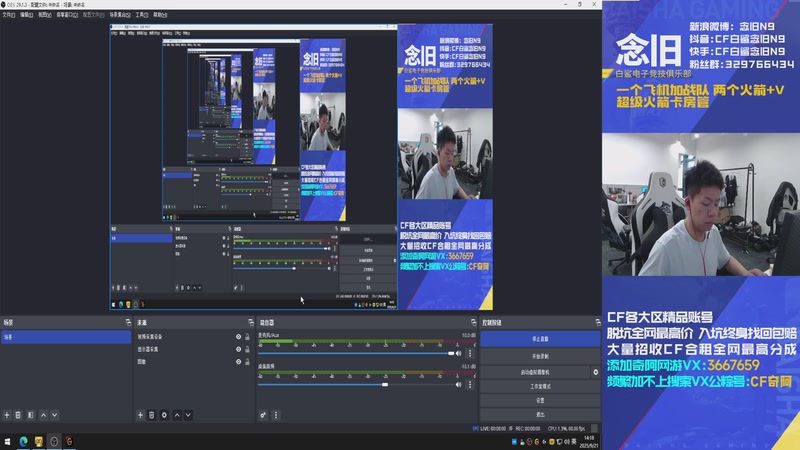Pop out the 场景 dock panel
The image size is (800, 450).
tap(128, 322)
